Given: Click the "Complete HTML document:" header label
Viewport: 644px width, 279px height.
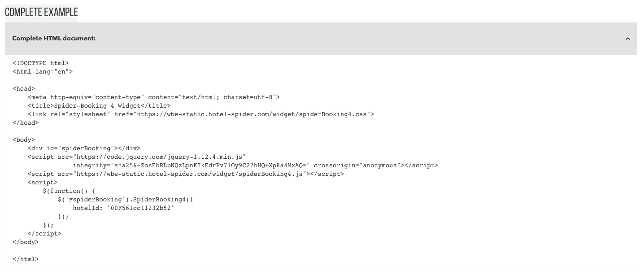Looking at the screenshot, I should (x=54, y=39).
